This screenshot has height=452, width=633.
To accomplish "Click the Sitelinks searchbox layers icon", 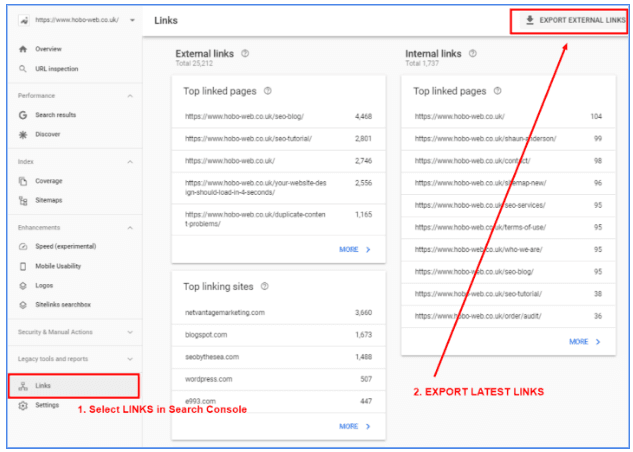I will pyautogui.click(x=23, y=305).
